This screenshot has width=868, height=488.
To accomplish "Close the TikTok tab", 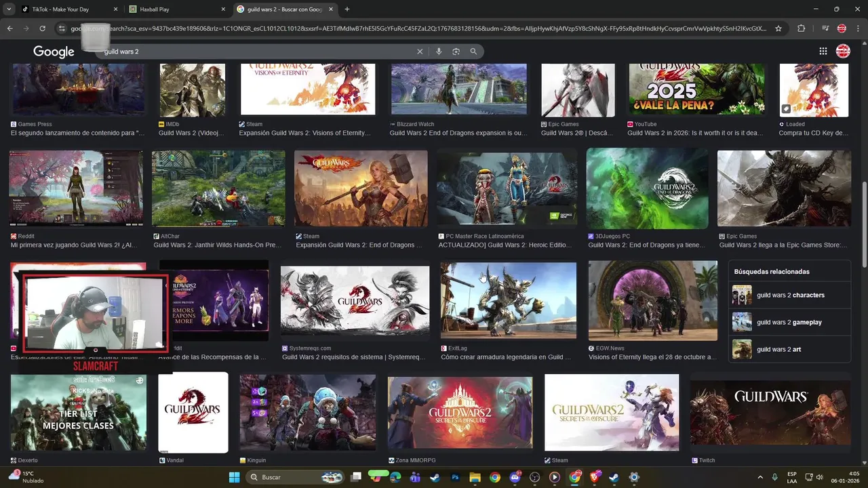I will pos(115,9).
